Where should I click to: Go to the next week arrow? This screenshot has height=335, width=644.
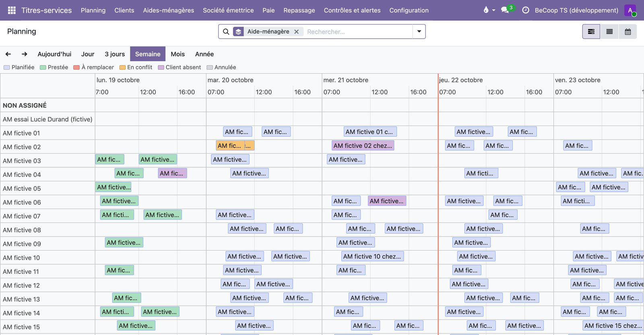point(25,54)
